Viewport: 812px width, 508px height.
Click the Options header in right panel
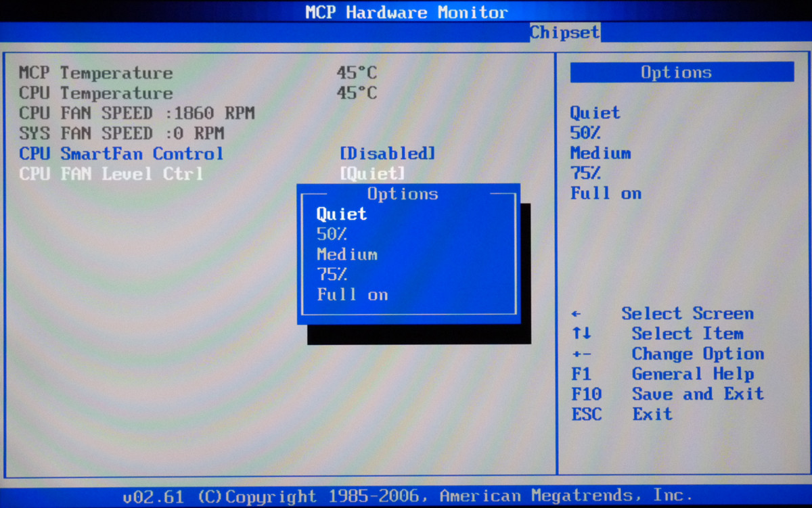[x=681, y=73]
